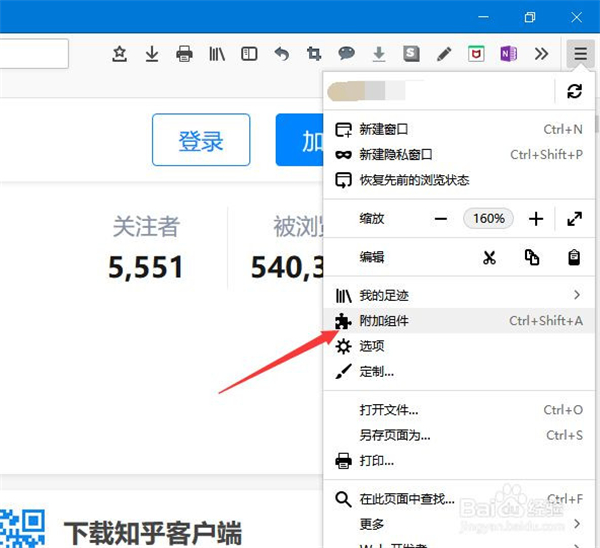600x548 pixels.
Task: Toggle the sidebar panel icon
Action: 249,54
